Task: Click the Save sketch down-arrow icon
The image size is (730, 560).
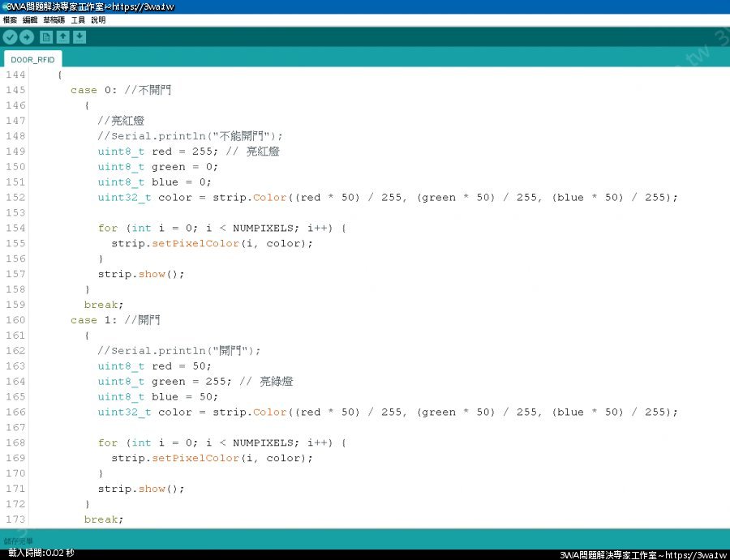Action: coord(79,37)
